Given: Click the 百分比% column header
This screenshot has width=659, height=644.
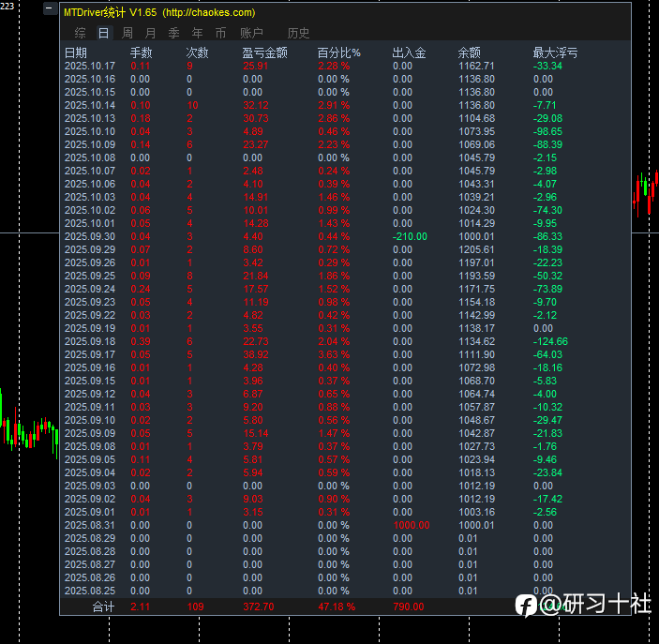Looking at the screenshot, I should click(x=338, y=52).
